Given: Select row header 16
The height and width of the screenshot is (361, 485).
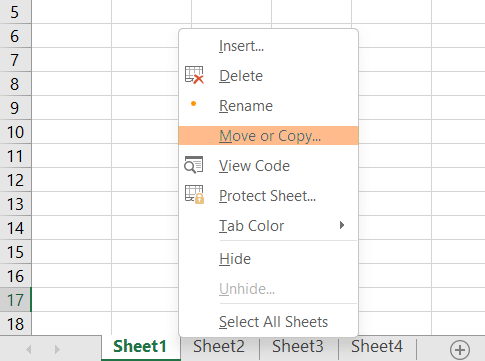Looking at the screenshot, I should (x=16, y=276).
